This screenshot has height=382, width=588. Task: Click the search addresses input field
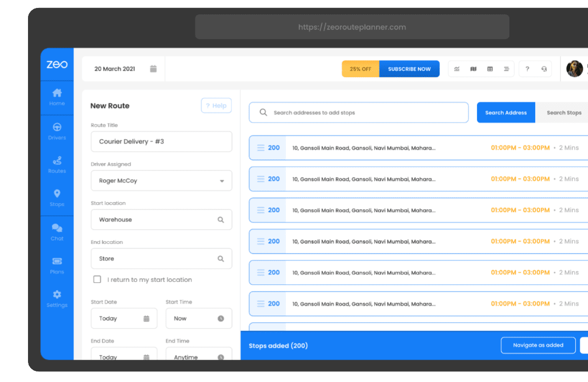358,112
